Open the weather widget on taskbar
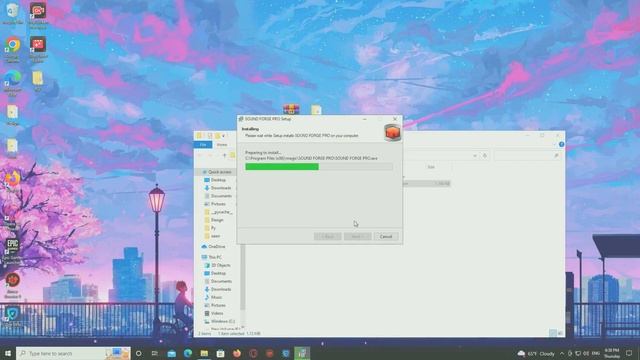This screenshot has height=360, width=640. coord(536,353)
